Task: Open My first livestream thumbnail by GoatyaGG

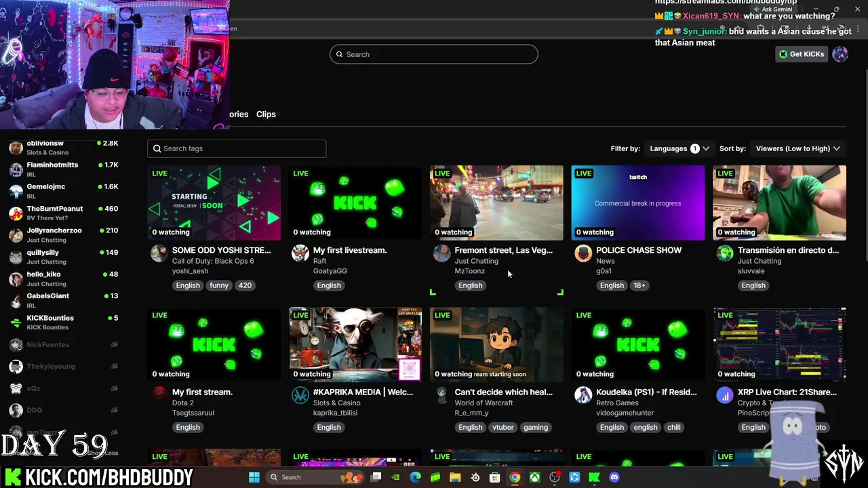Action: pyautogui.click(x=355, y=203)
